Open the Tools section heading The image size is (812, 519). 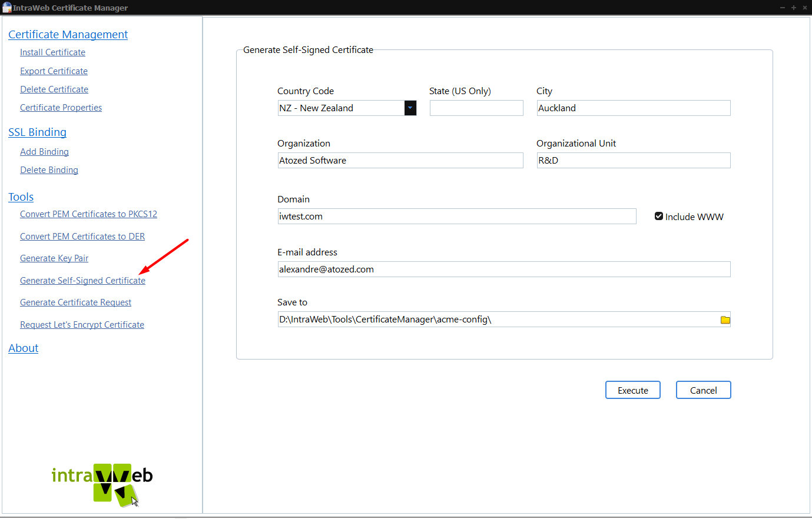tap(21, 197)
